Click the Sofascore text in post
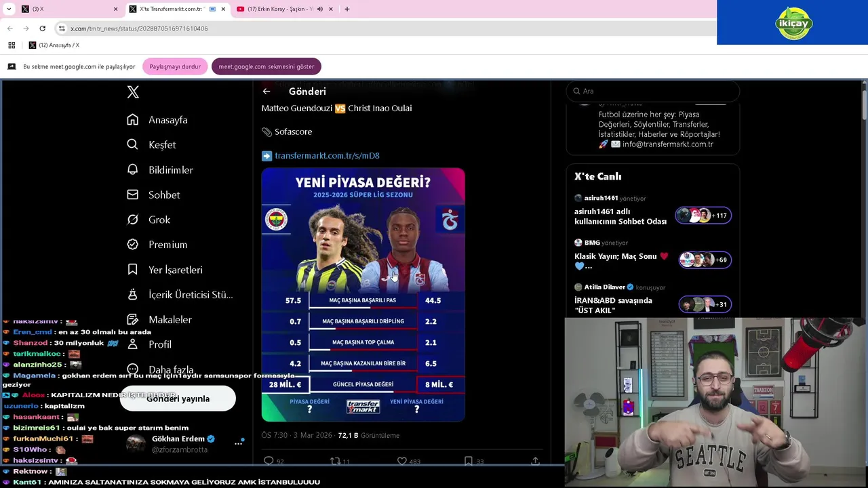Image resolution: width=868 pixels, height=488 pixels. click(293, 131)
